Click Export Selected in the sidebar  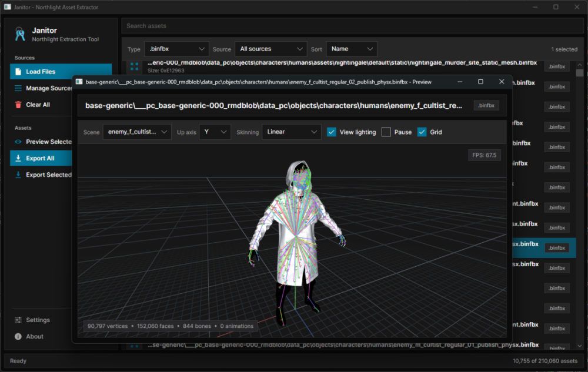[x=41, y=175]
